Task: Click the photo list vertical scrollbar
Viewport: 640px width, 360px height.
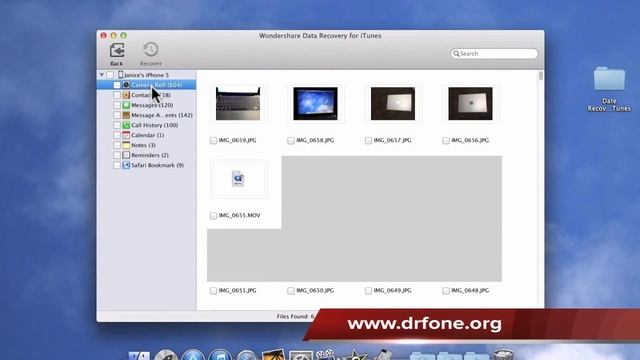Action: click(541, 76)
